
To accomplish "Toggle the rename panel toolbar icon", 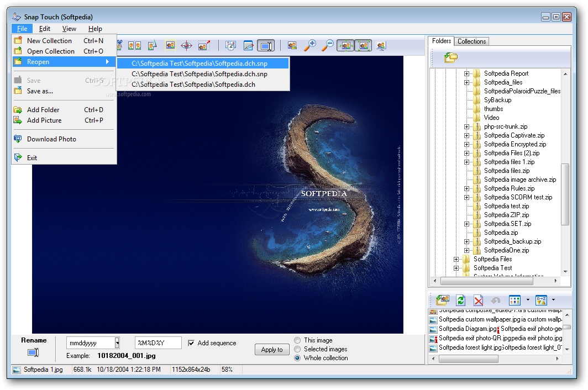I will (266, 46).
